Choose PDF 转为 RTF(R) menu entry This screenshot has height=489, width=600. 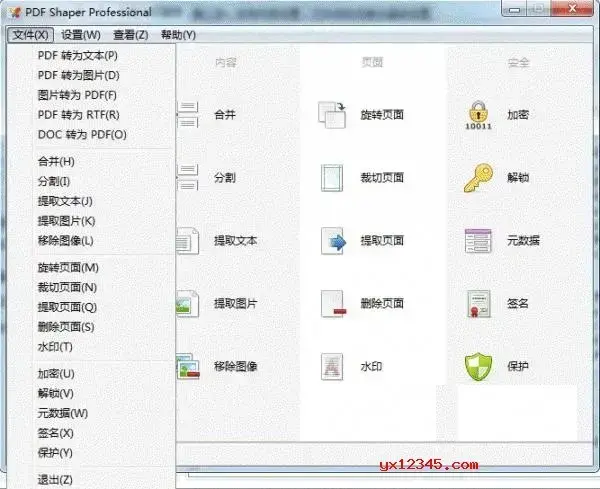(78, 115)
